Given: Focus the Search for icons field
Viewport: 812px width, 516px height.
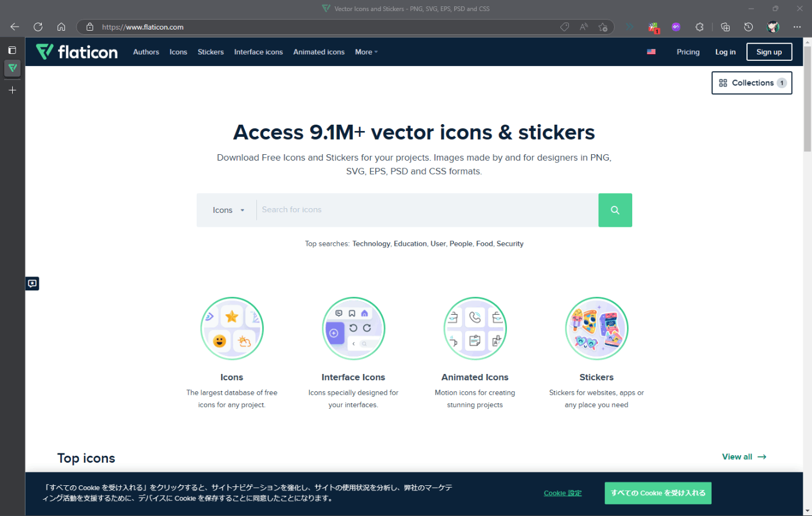Looking at the screenshot, I should click(427, 210).
